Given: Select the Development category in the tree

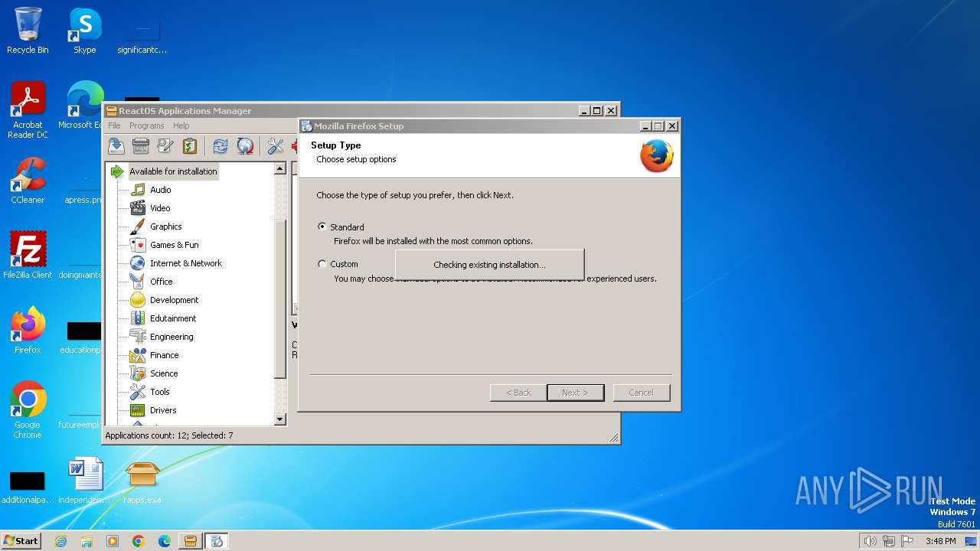Looking at the screenshot, I should [174, 300].
